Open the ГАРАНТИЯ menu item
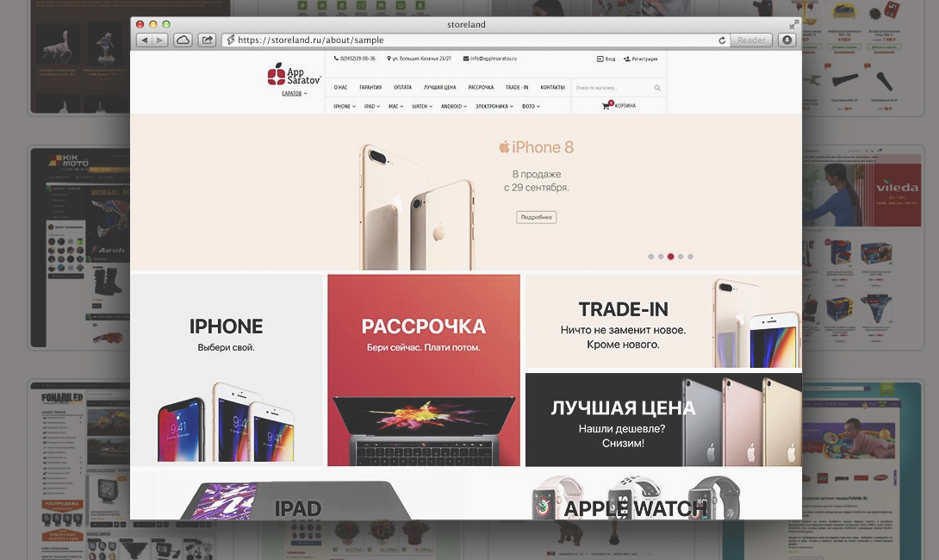The width and height of the screenshot is (939, 560). coord(370,87)
